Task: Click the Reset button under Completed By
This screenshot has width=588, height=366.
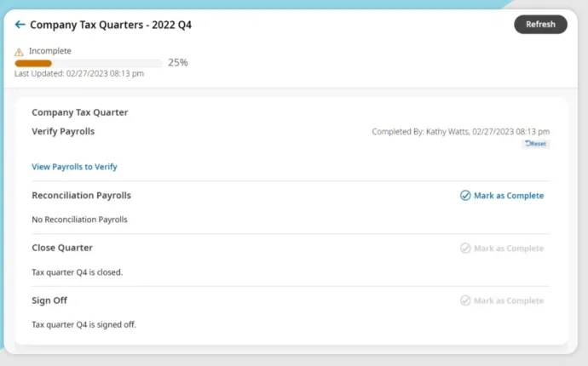Action: tap(536, 144)
